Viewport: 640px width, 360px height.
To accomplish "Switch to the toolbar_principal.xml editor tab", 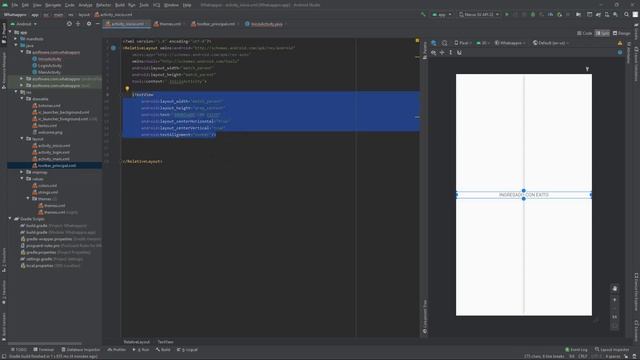I will pos(213,24).
